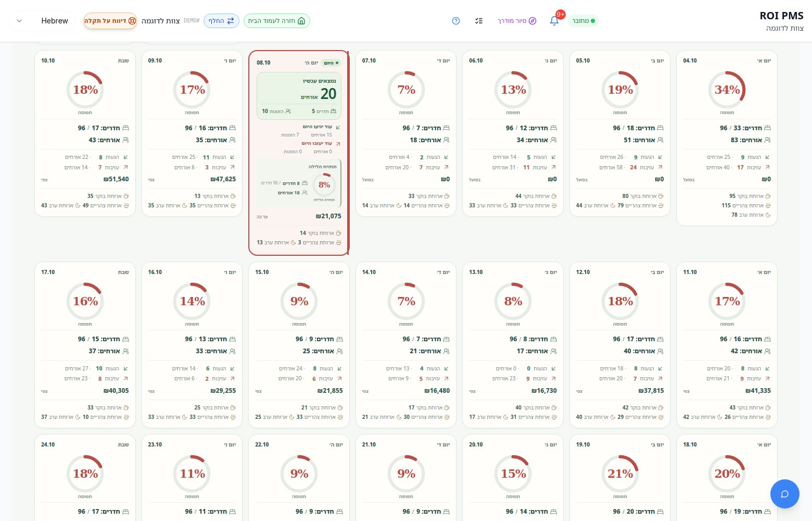This screenshot has height=521, width=812.
Task: Click the 'דיווח על תקלה' report button
Action: [110, 21]
